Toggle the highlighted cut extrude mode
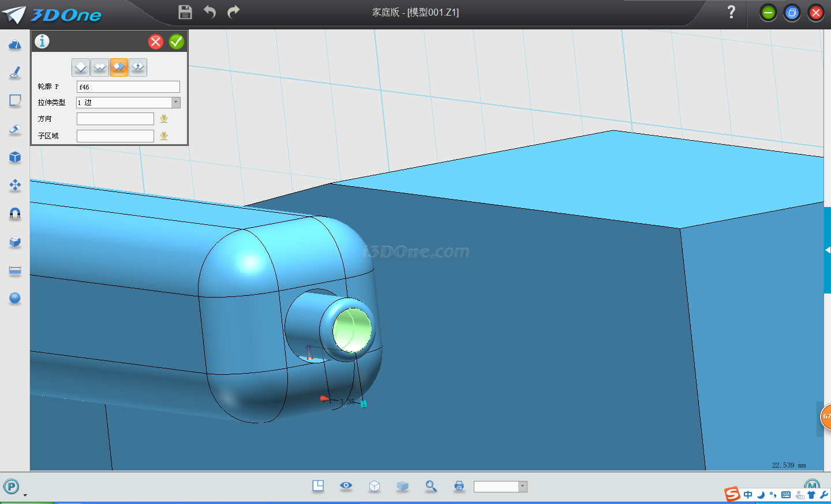The image size is (831, 504). (x=119, y=67)
